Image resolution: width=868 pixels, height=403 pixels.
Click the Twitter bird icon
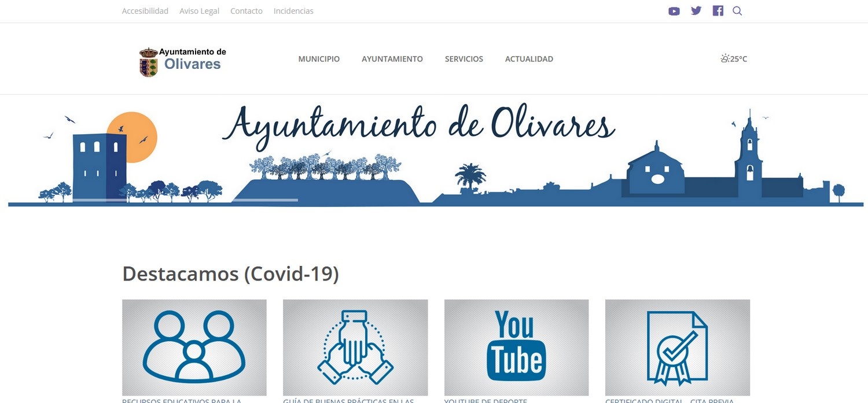pos(696,10)
